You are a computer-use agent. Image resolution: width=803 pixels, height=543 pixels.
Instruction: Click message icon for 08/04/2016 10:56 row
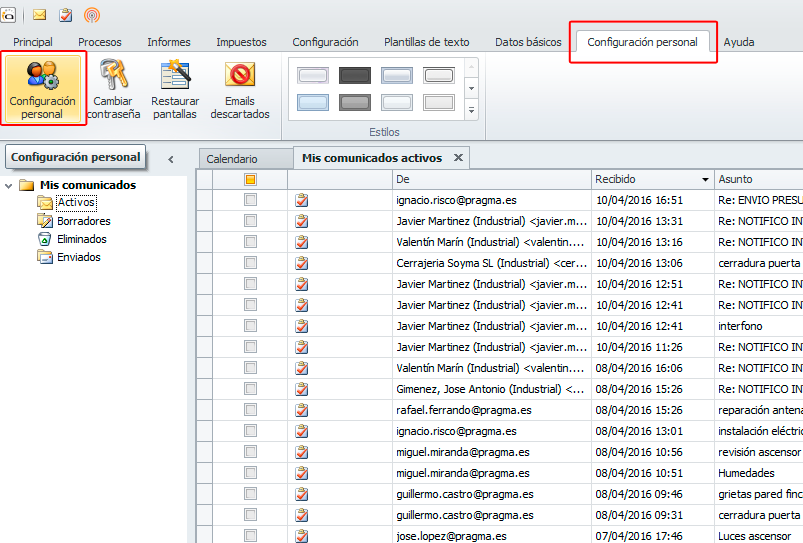pyautogui.click(x=302, y=452)
